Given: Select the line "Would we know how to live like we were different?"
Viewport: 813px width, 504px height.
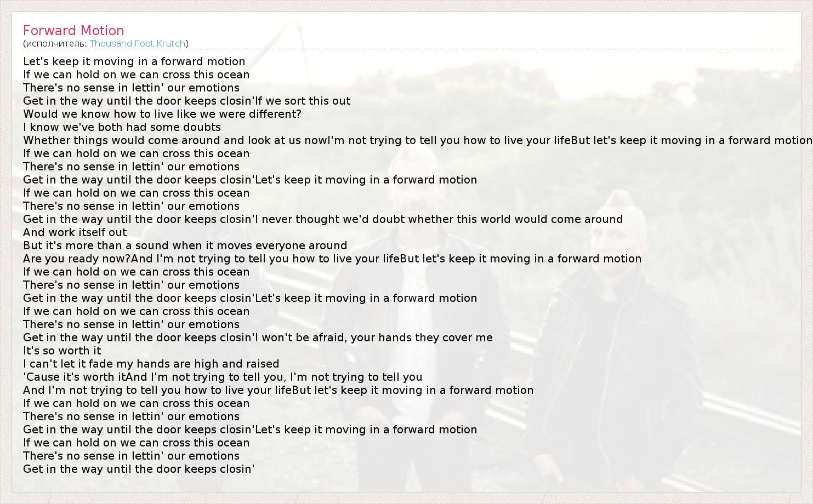Looking at the screenshot, I should click(x=162, y=114).
